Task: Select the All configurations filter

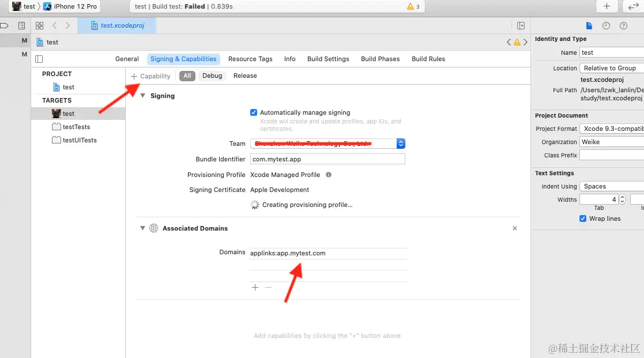Action: coord(187,76)
